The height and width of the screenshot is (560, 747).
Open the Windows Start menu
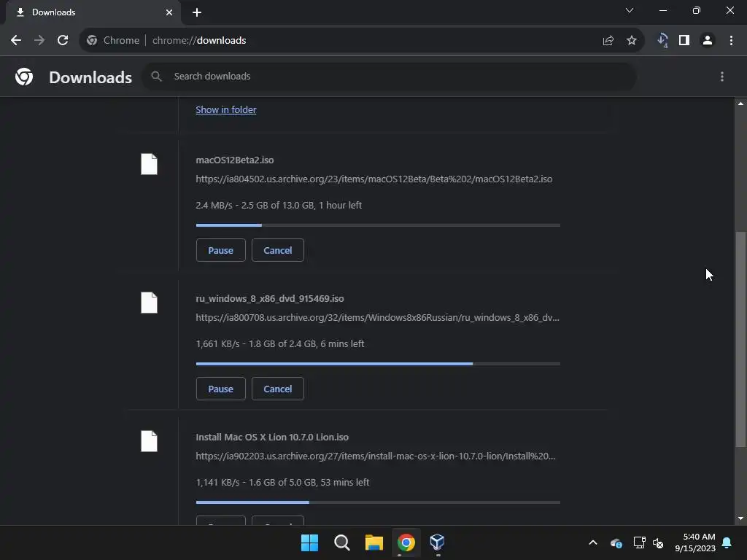(309, 542)
